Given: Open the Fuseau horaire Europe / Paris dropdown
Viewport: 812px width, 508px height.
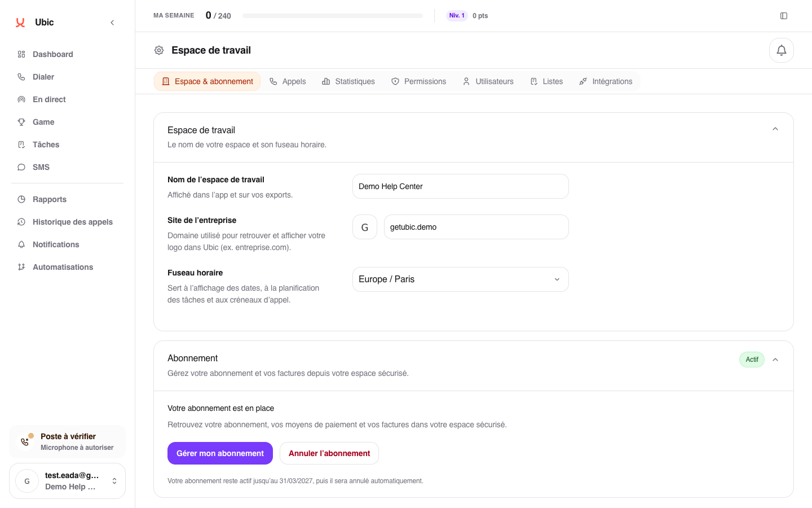Looking at the screenshot, I should [x=460, y=279].
